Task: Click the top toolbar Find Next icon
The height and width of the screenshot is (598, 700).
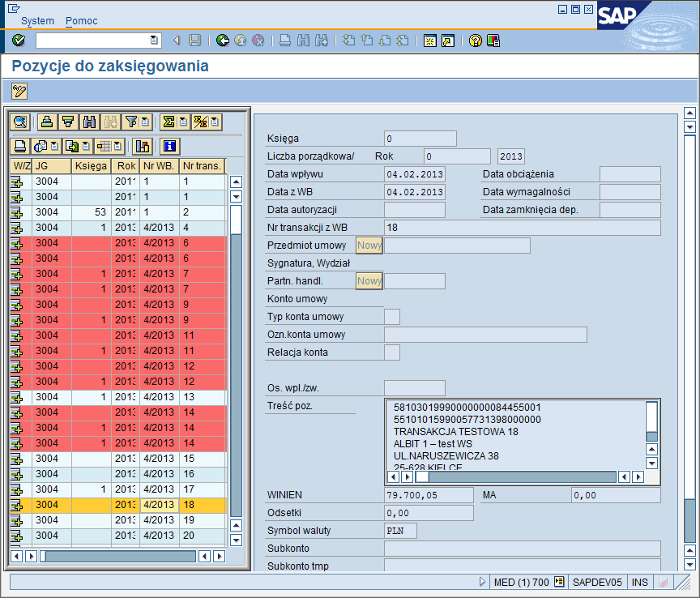Action: click(x=322, y=41)
